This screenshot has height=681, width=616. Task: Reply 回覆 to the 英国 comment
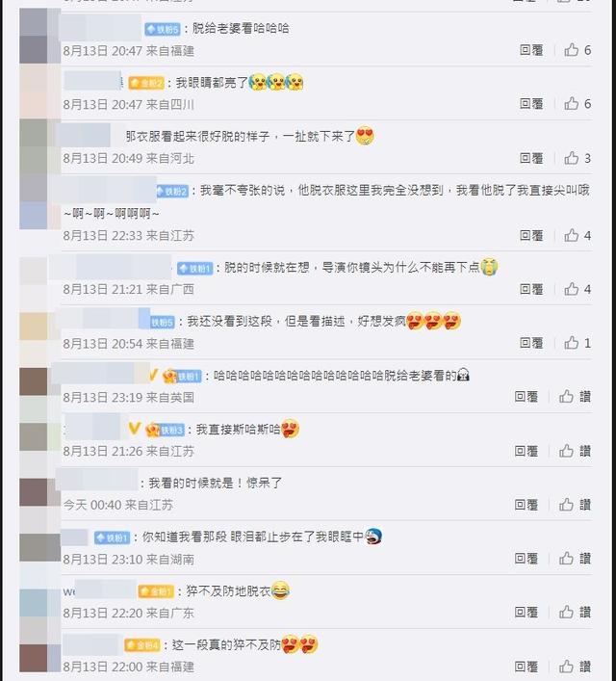(x=526, y=397)
